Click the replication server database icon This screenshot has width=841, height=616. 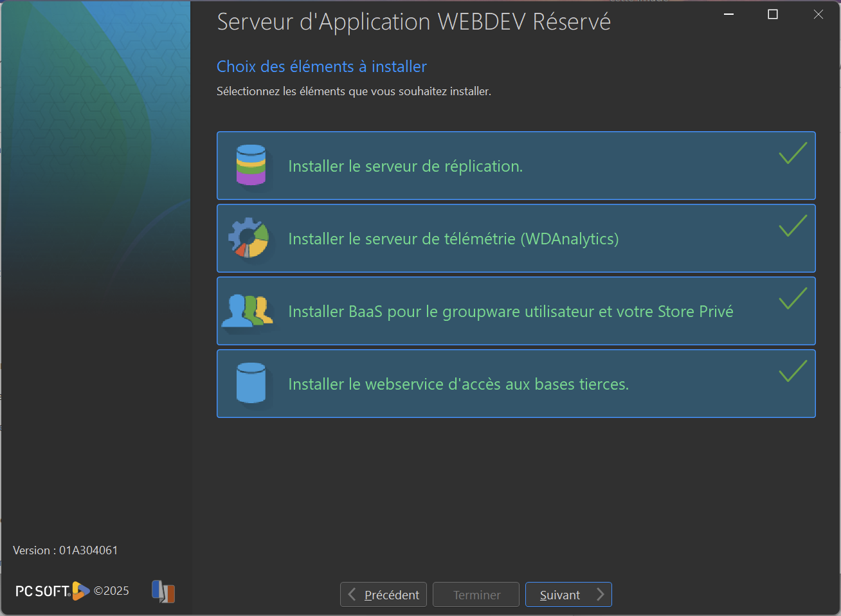(x=251, y=165)
